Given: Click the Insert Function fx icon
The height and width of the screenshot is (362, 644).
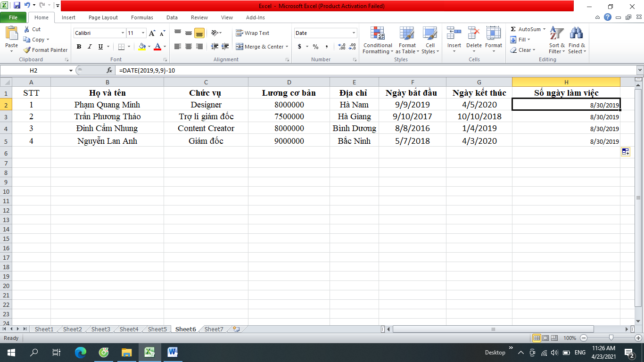Looking at the screenshot, I should [x=110, y=70].
